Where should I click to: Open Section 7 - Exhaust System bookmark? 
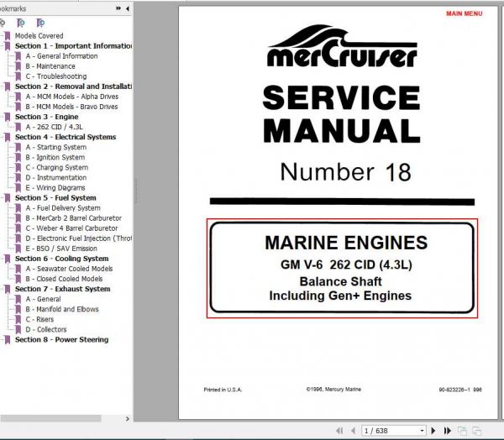(63, 289)
